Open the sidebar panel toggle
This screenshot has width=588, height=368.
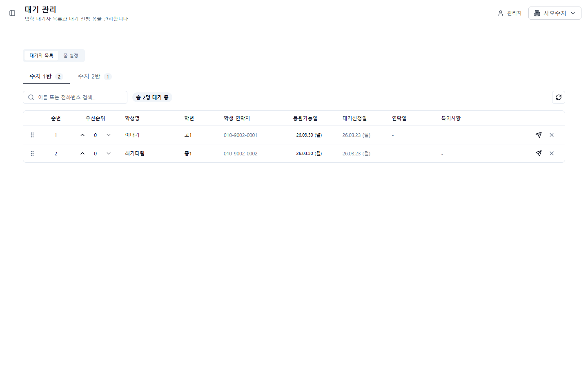[x=12, y=13]
